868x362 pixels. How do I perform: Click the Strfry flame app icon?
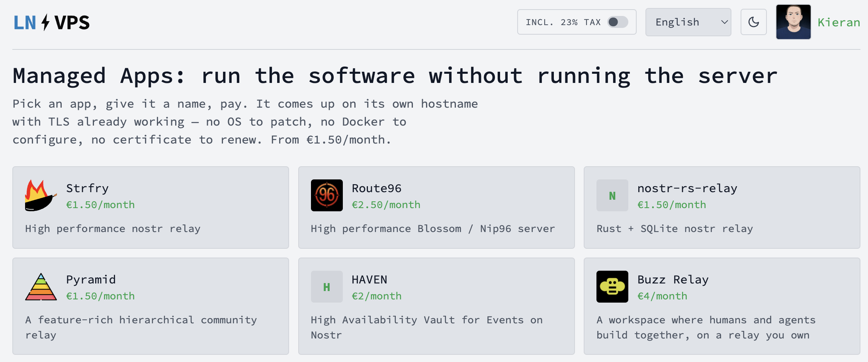point(41,195)
